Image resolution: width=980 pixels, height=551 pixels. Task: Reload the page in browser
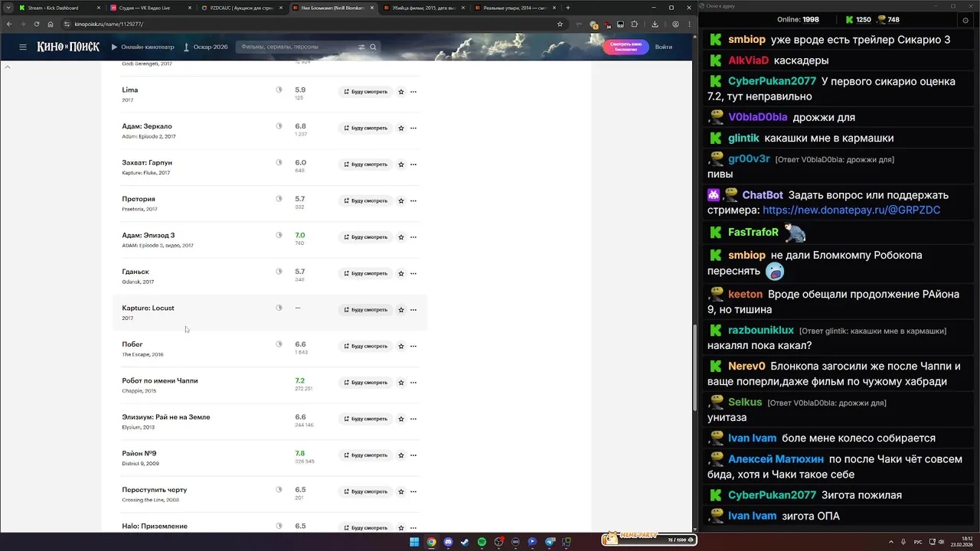pyautogui.click(x=36, y=24)
